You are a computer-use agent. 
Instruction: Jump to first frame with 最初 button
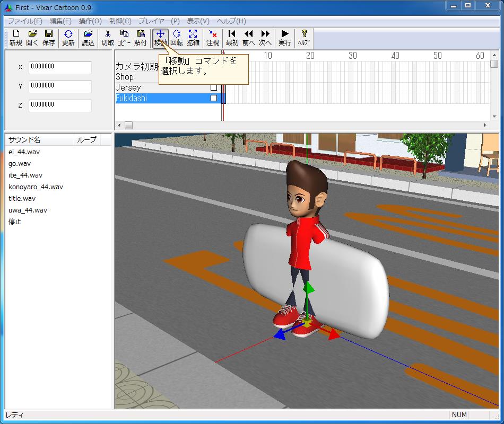232,38
